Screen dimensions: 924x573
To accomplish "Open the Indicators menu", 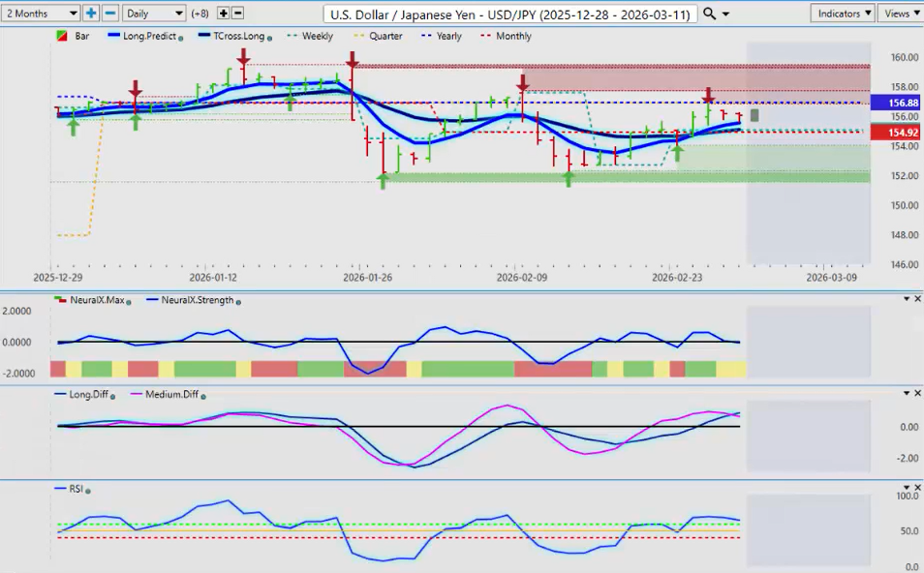I will tap(844, 13).
